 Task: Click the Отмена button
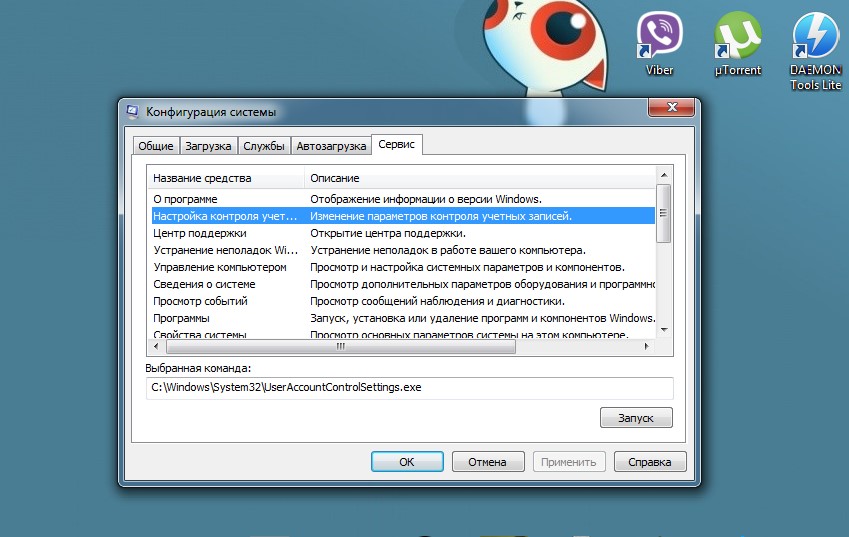coord(487,462)
